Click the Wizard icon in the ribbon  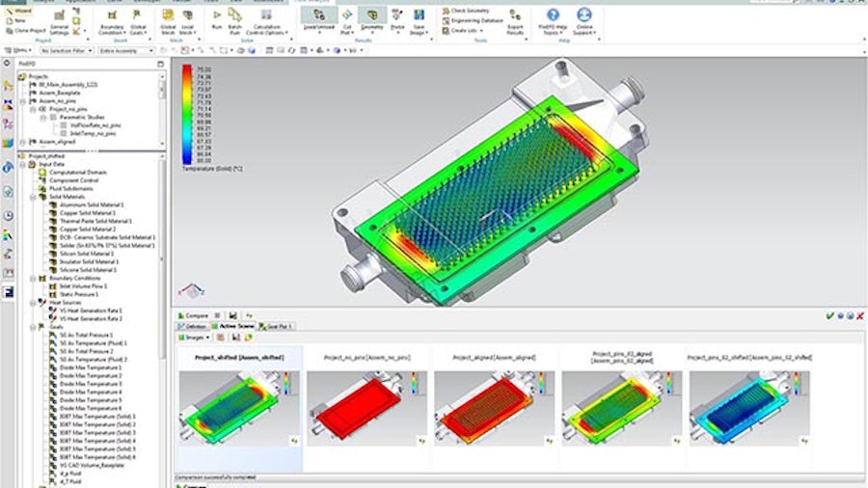point(20,10)
